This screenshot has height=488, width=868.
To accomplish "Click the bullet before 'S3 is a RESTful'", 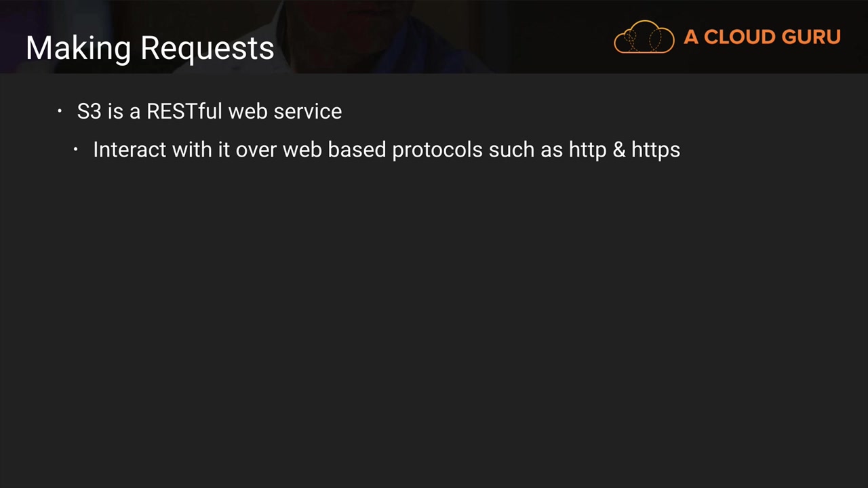I will [60, 111].
